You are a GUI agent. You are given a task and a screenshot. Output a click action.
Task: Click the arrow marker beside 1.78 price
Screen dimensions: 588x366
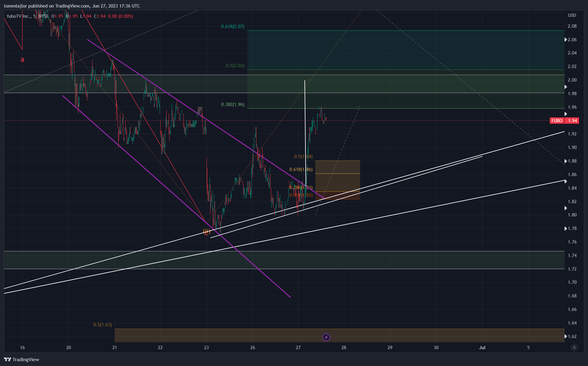point(565,229)
